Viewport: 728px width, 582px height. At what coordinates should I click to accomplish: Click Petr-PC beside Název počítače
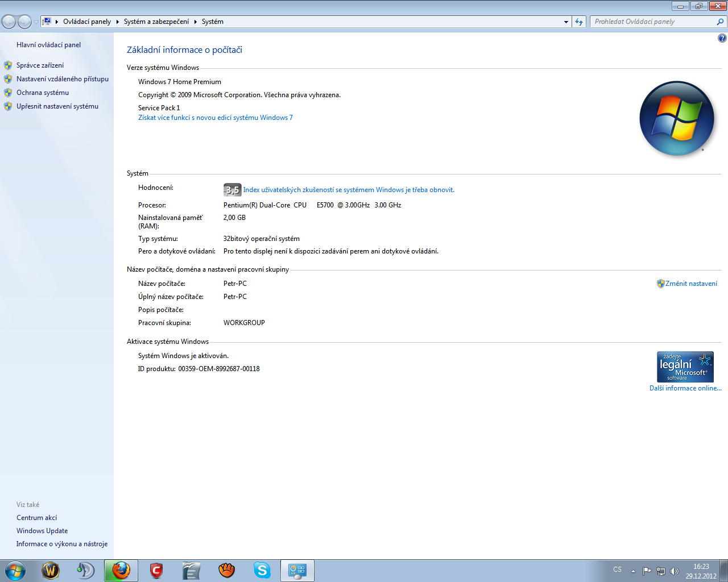coord(235,284)
